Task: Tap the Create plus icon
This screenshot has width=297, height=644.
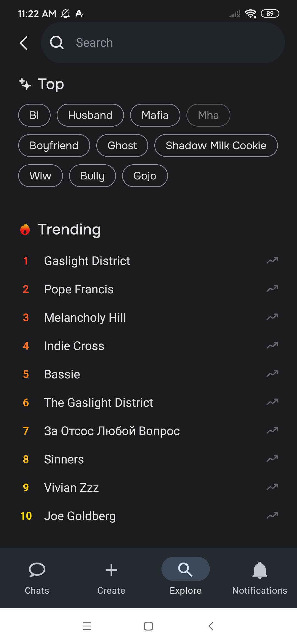Action: point(111,570)
